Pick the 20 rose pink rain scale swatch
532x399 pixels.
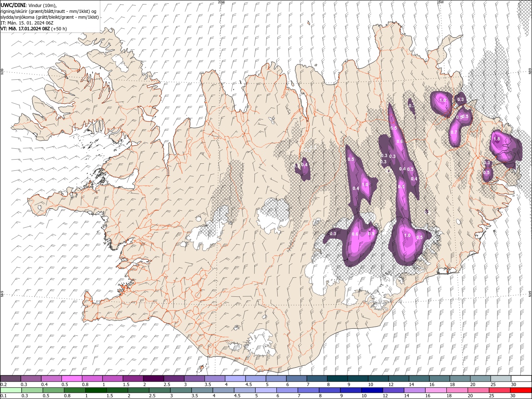[478, 390]
